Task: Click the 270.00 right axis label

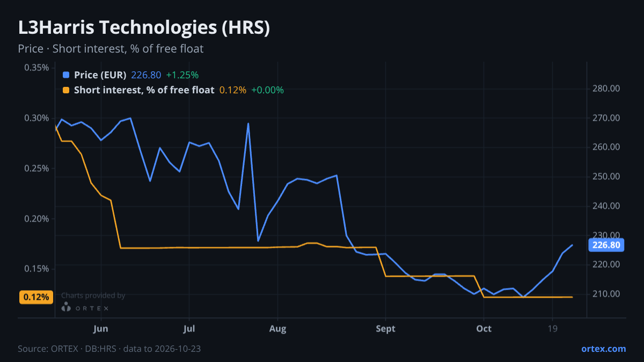Action: point(606,118)
